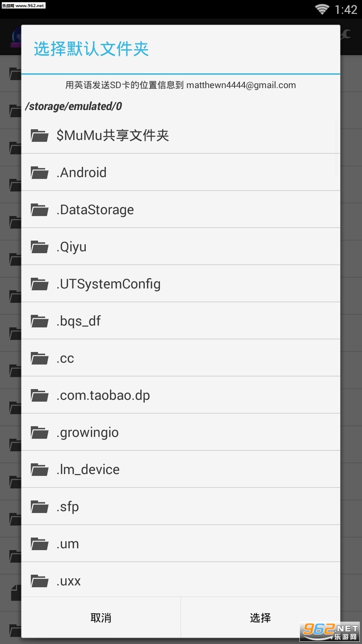Confirm with the 选择 button
Image resolution: width=362 pixels, height=644 pixels.
(x=260, y=618)
